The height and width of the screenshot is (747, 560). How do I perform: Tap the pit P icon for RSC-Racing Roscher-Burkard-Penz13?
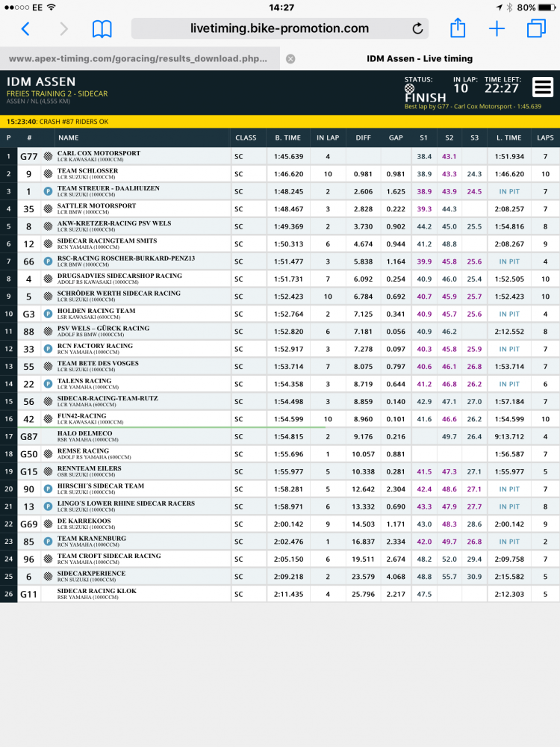tap(48, 261)
